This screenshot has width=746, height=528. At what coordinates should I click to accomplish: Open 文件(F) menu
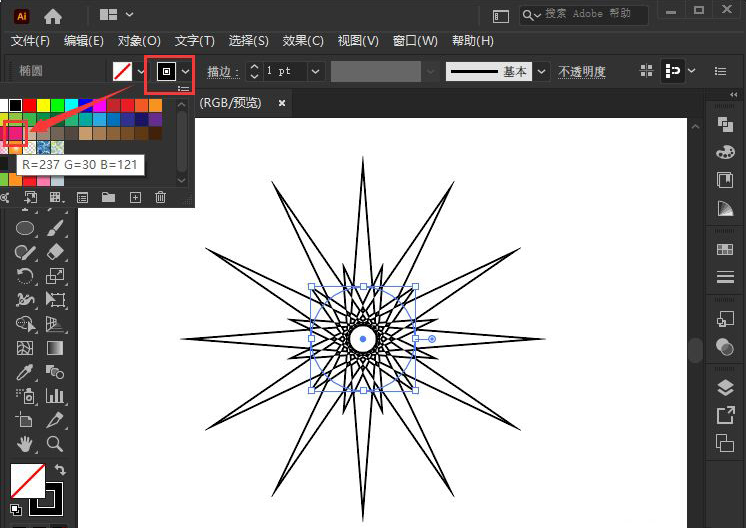[30, 41]
